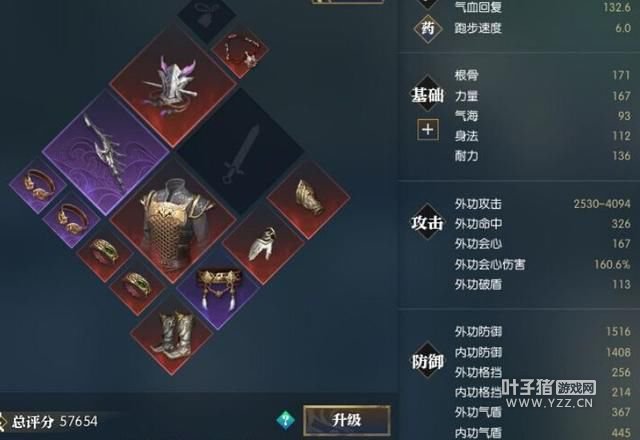This screenshot has height=440, width=640.
Task: Switch to the 攻击 attribute section
Action: [427, 223]
